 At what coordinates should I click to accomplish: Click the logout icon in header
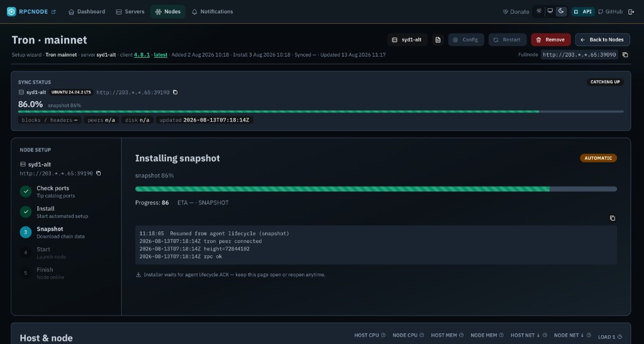click(631, 11)
